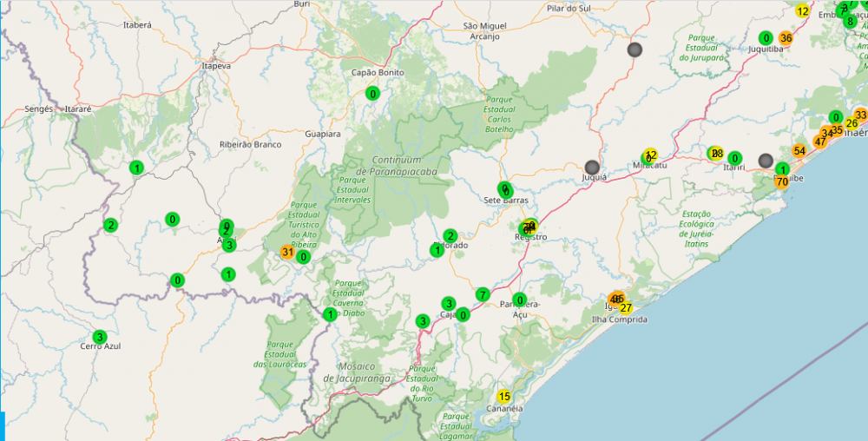This screenshot has width=868, height=441.
Task: Select the gray marker south of Pilar do Sul
Action: pyautogui.click(x=635, y=49)
